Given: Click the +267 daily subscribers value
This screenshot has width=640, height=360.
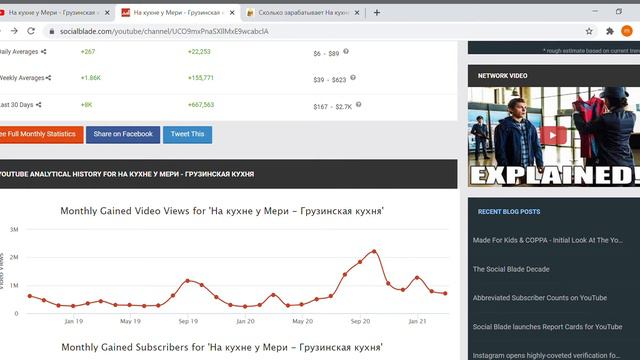Looking at the screenshot, I should (x=88, y=52).
